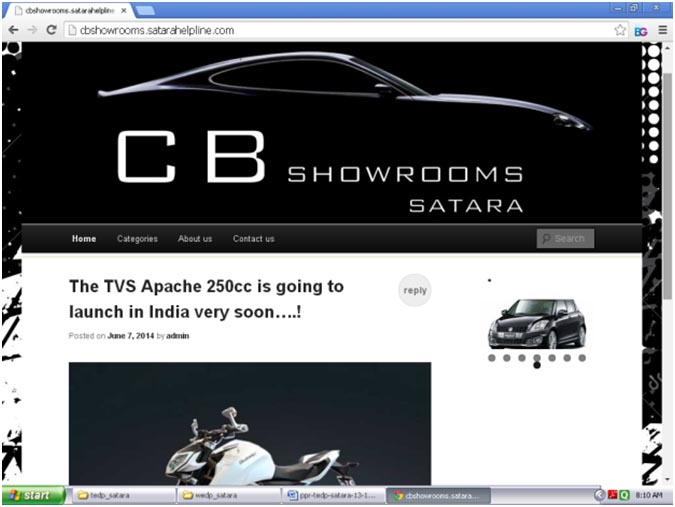This screenshot has height=507, width=675.
Task: Click the address bar URL field
Action: click(330, 30)
